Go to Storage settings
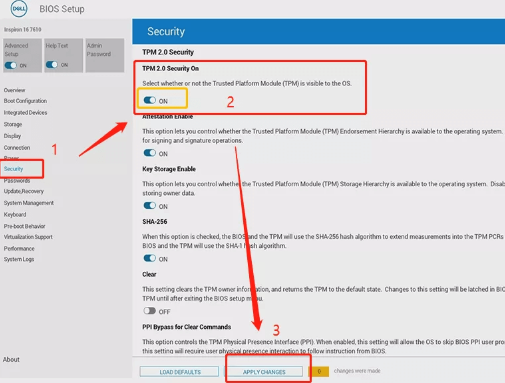This screenshot has width=505, height=383. (13, 124)
